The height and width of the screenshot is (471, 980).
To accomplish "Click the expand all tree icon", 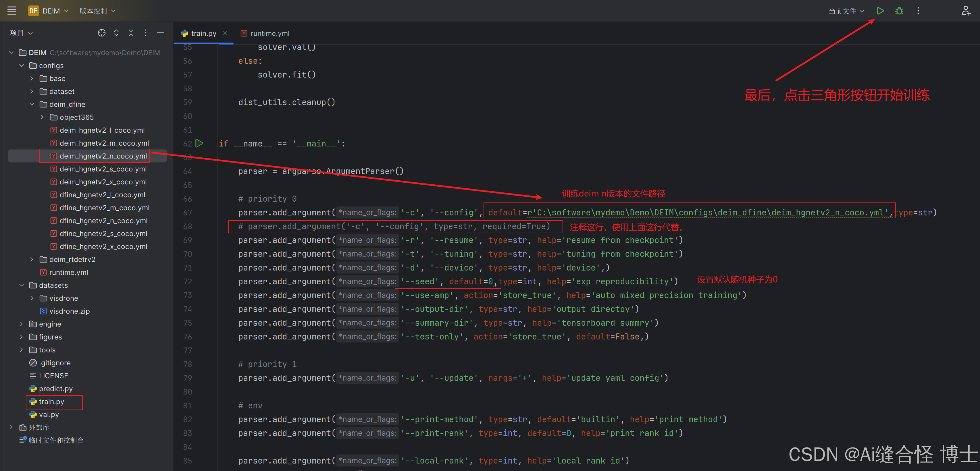I will click(116, 33).
